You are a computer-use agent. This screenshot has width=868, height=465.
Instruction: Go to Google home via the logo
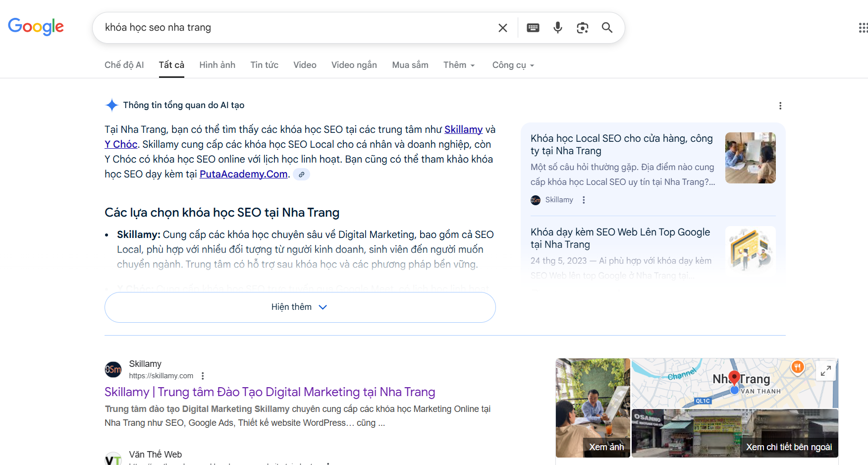pos(36,27)
